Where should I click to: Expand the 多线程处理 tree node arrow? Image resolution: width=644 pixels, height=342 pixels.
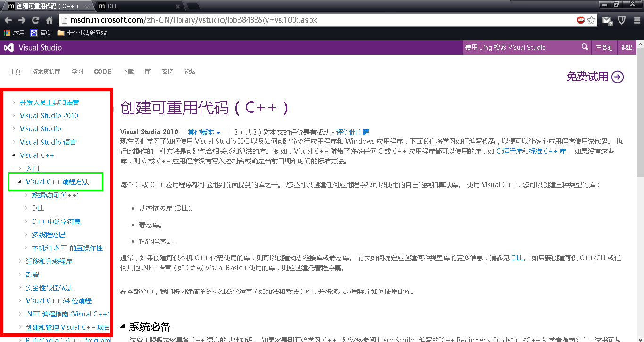tap(26, 235)
